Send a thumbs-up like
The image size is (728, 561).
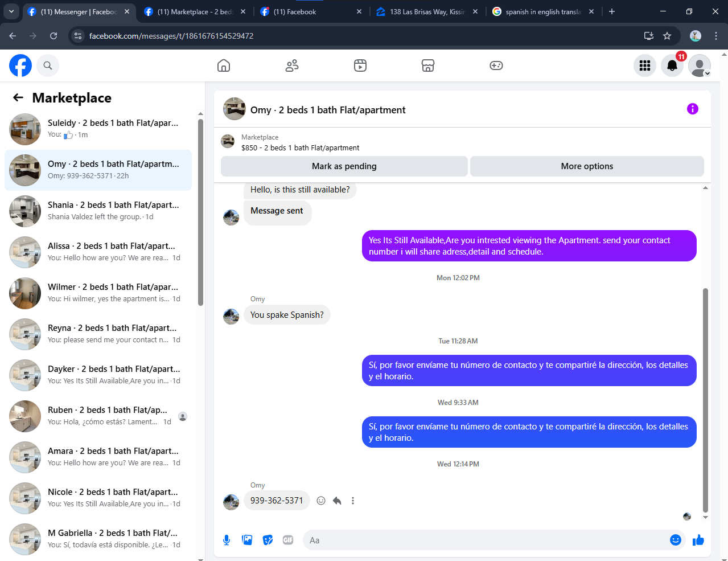(x=698, y=540)
